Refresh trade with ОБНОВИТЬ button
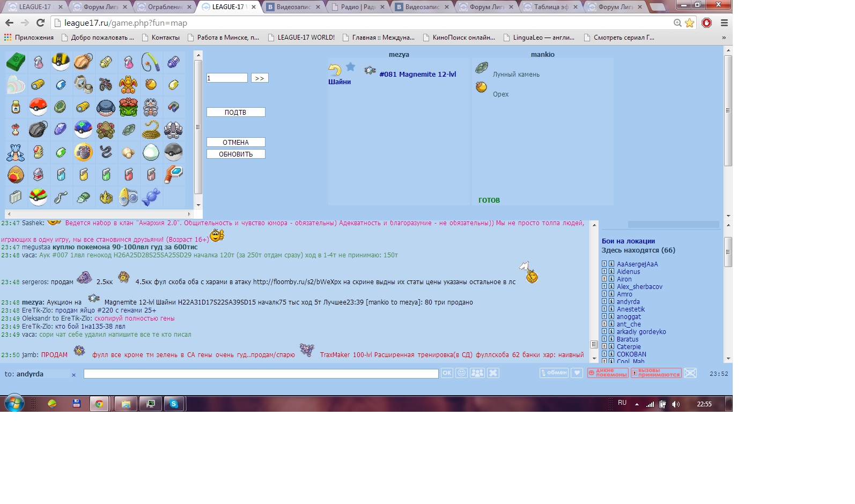 tap(236, 154)
